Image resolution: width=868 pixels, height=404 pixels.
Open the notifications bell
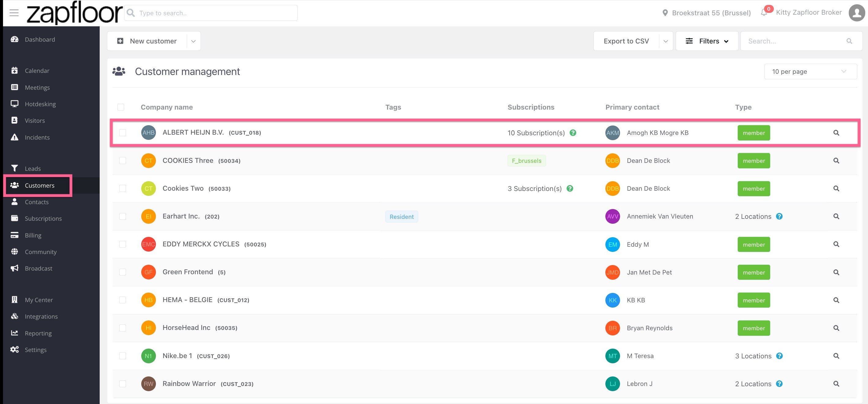point(764,13)
